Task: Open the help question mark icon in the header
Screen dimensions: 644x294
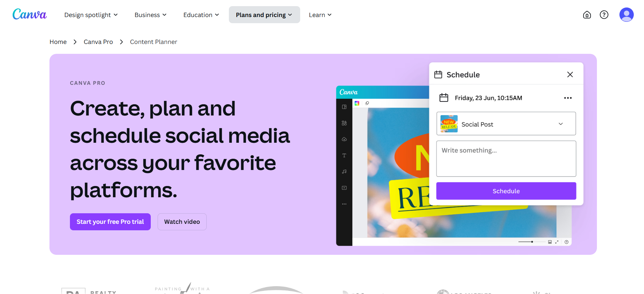Action: (x=604, y=15)
